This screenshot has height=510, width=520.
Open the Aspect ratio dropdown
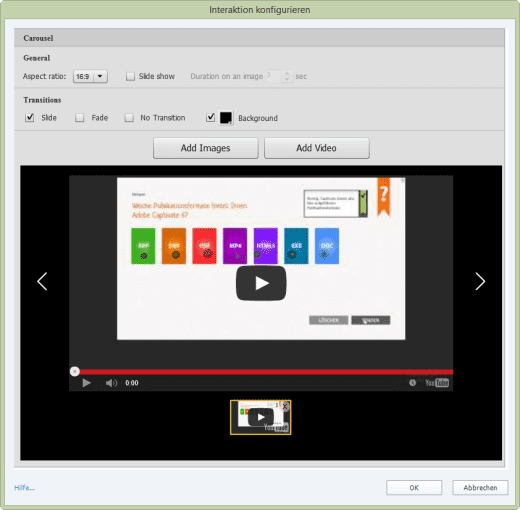90,76
